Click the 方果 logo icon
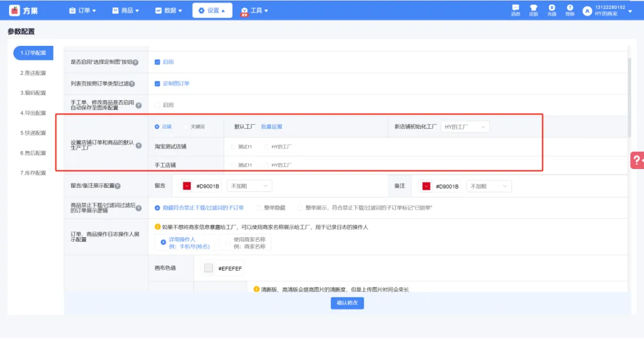 [x=14, y=10]
